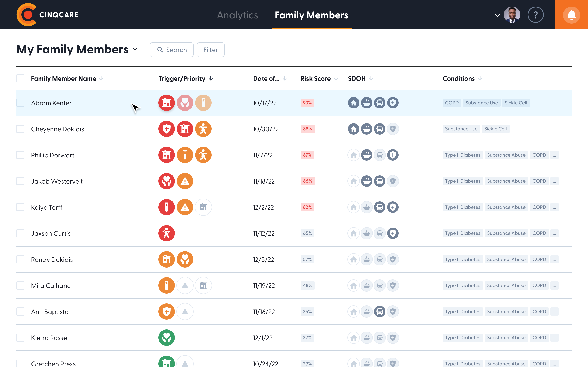
Task: Switch to the Analytics tab
Action: [237, 15]
